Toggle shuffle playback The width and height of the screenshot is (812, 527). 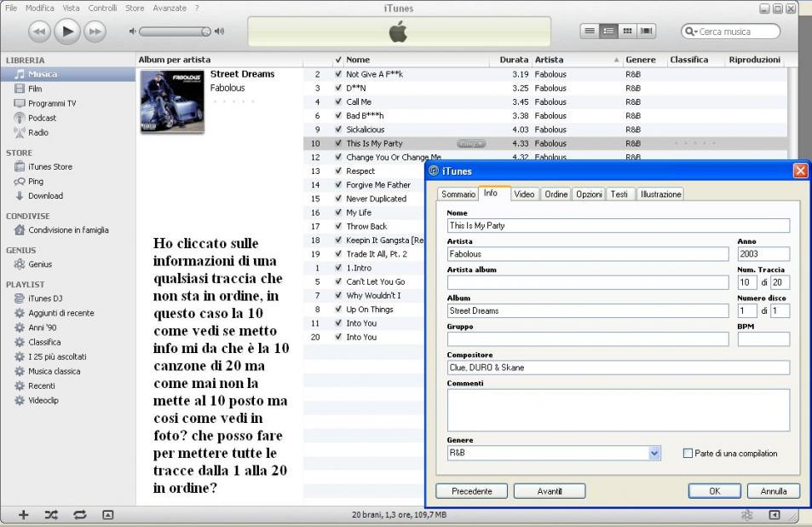pyautogui.click(x=51, y=514)
